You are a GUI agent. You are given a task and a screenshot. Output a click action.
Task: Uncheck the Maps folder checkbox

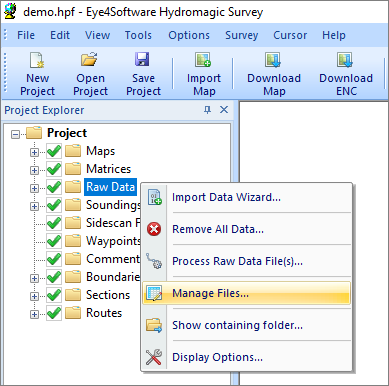(x=54, y=151)
